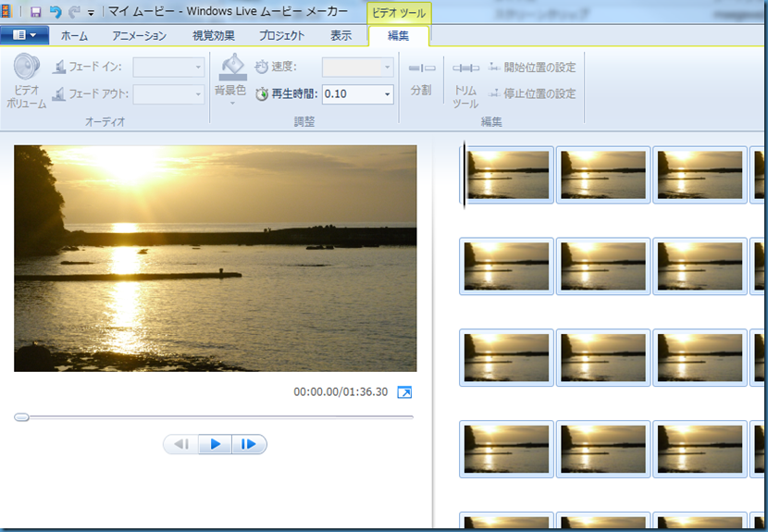Select the 編集 tab
Screen dimensions: 768x532
[398, 36]
